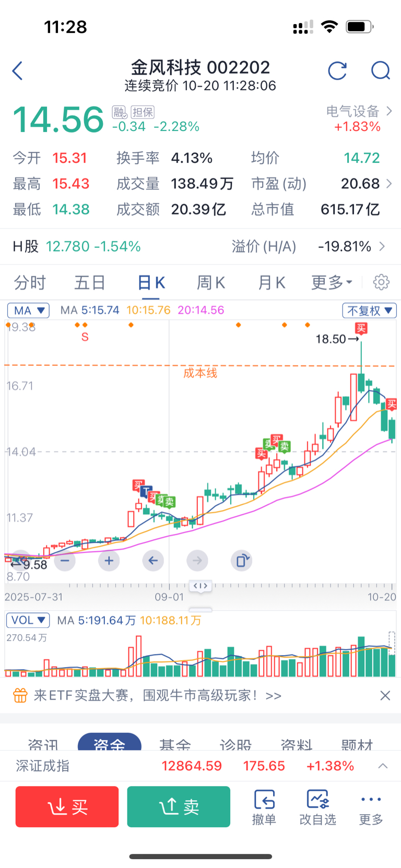Image resolution: width=401 pixels, height=868 pixels.
Task: Tap the chart range slider handle
Action: pyautogui.click(x=200, y=586)
